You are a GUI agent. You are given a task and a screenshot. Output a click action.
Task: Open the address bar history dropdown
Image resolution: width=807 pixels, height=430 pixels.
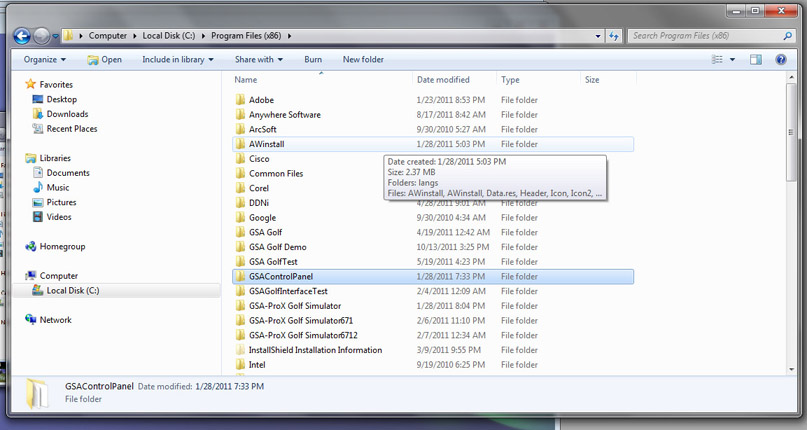click(598, 36)
